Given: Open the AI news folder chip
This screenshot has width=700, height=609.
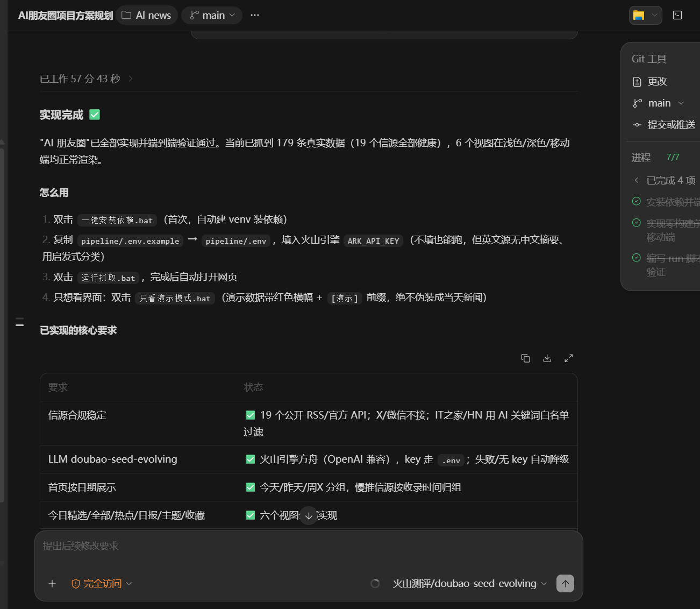Looking at the screenshot, I should pyautogui.click(x=147, y=15).
